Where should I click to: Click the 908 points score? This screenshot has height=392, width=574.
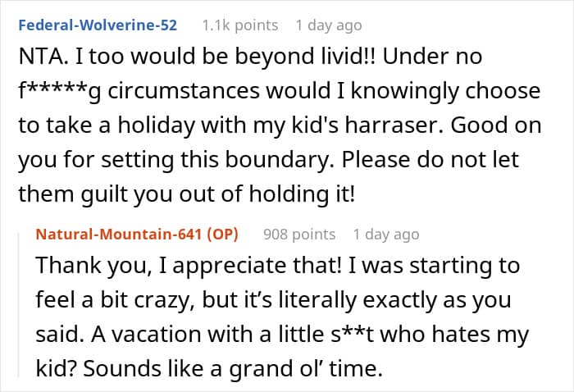pos(299,234)
